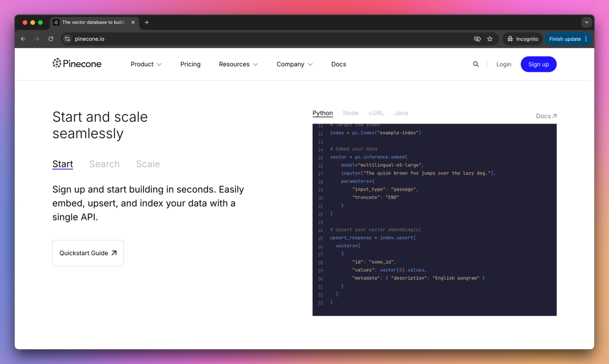
Task: Click the browser back arrow
Action: (23, 39)
